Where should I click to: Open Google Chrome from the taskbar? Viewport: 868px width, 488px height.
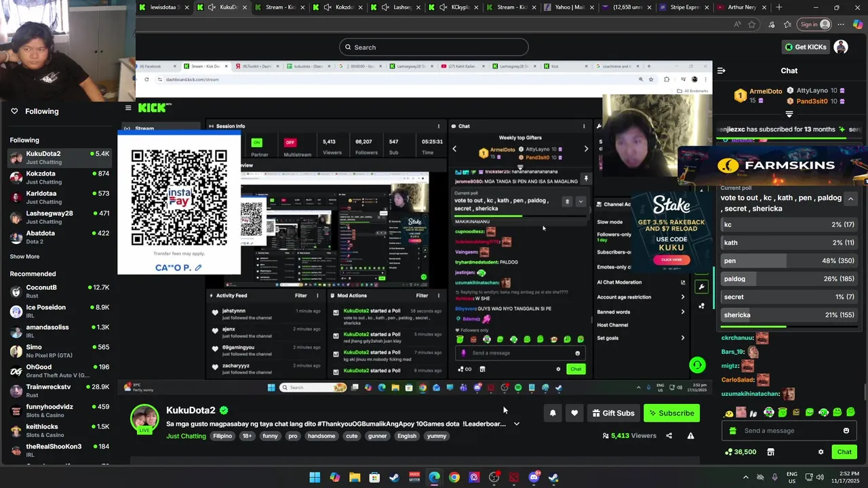[454, 477]
